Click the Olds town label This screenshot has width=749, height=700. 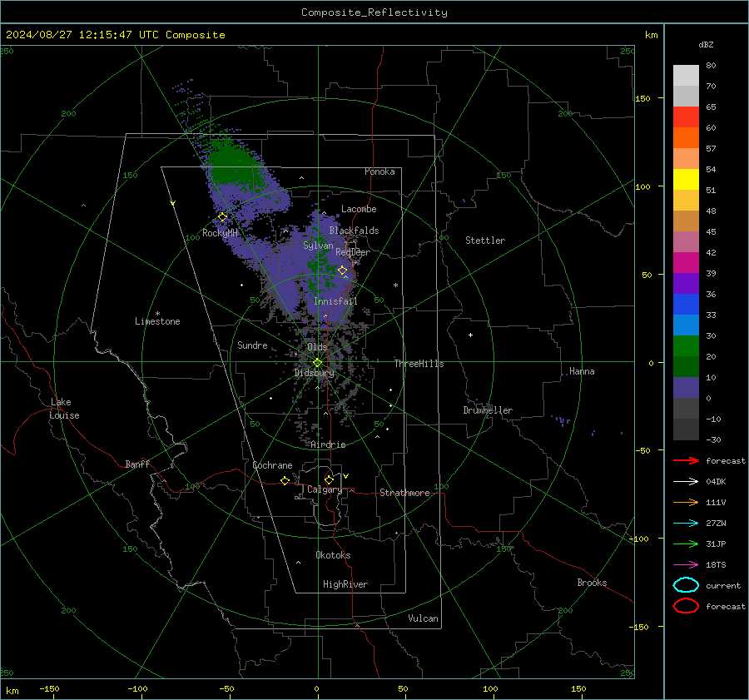(x=317, y=347)
